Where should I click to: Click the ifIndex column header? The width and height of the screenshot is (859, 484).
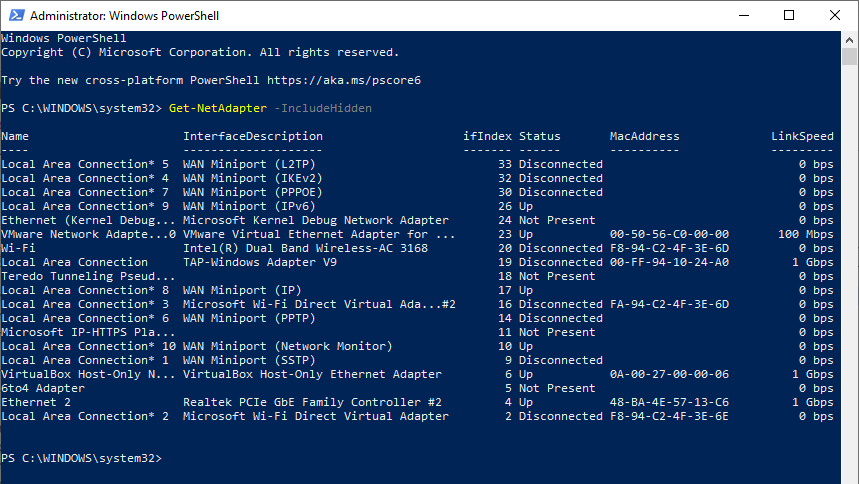(487, 136)
